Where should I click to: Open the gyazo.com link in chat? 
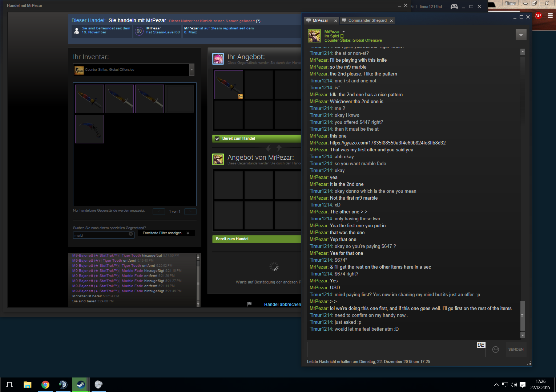tap(387, 143)
